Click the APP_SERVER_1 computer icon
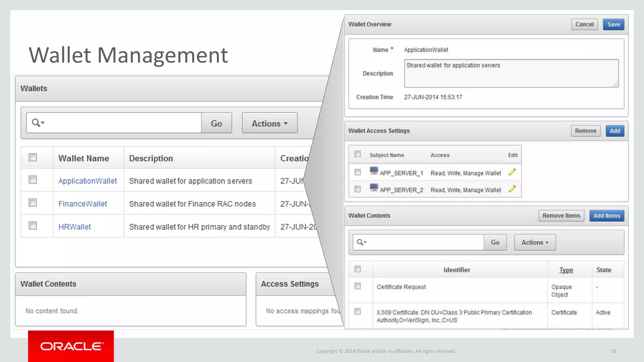Viewport: 644px width, 362px height. coord(374,171)
